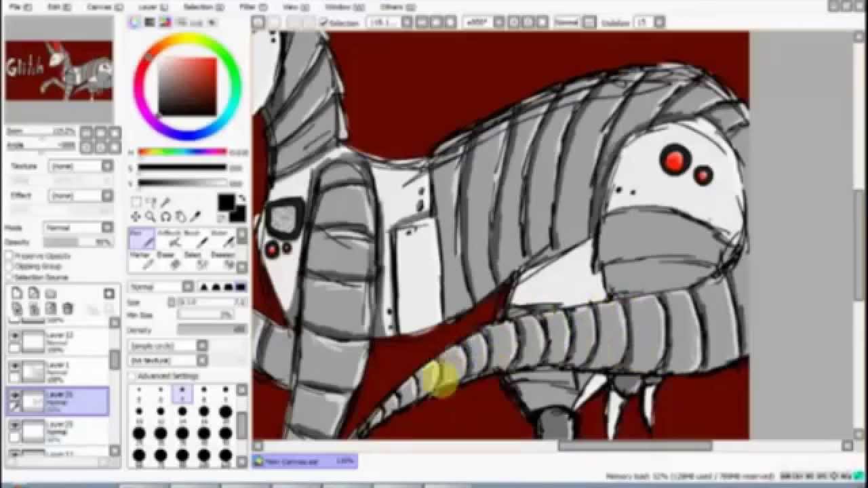
Task: Select the Pen brush tool
Action: click(x=141, y=239)
